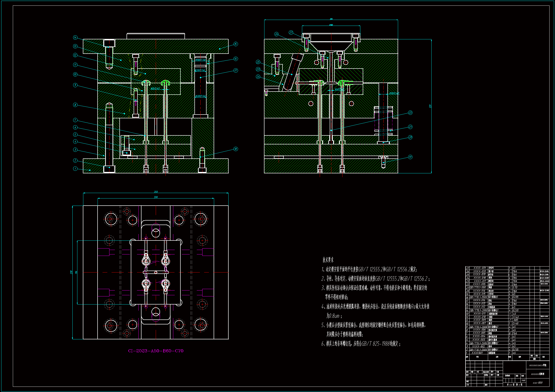This screenshot has width=555, height=392.
Task: Select parts list row GB/T70.1-500
Action: point(477,287)
